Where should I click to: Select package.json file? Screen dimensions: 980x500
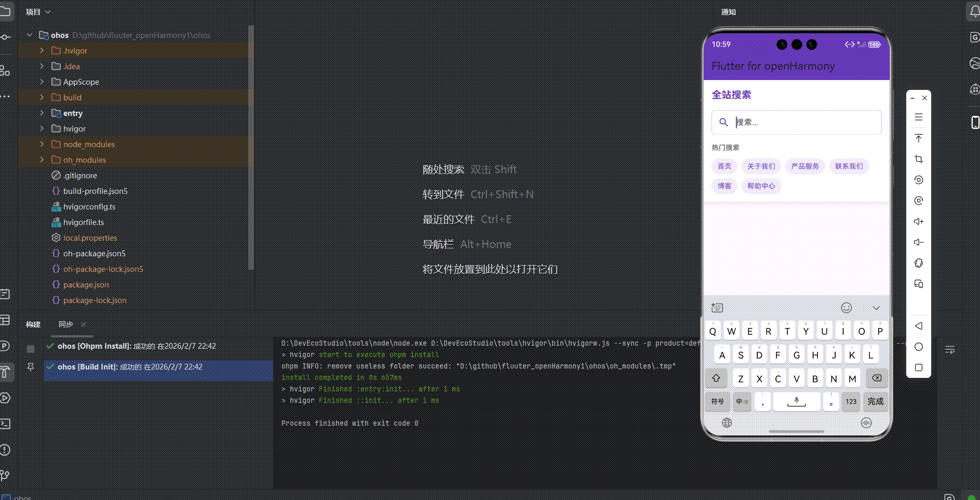80,285
